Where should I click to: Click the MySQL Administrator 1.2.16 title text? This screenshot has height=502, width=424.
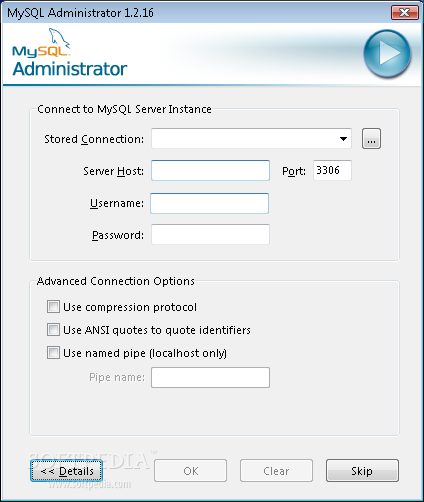[80, 13]
